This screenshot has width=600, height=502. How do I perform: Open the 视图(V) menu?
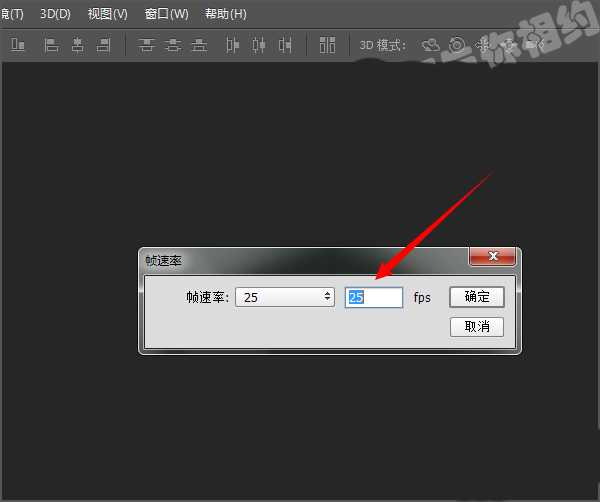[x=108, y=14]
